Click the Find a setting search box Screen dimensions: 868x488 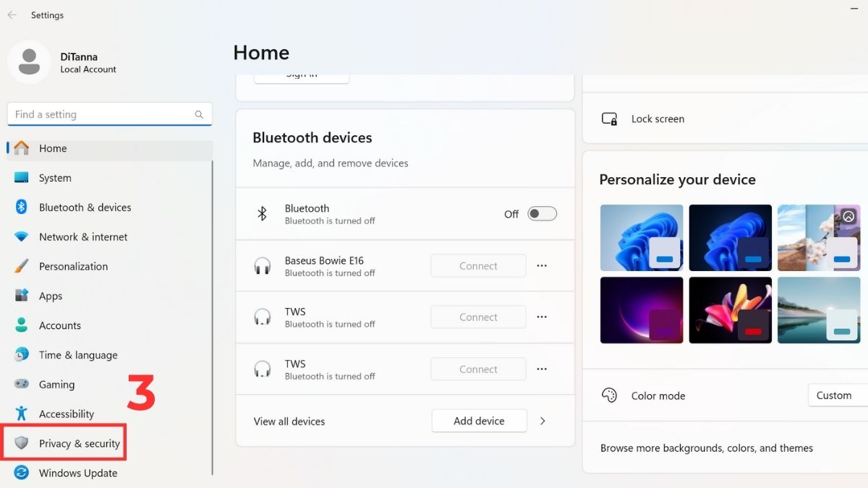109,114
